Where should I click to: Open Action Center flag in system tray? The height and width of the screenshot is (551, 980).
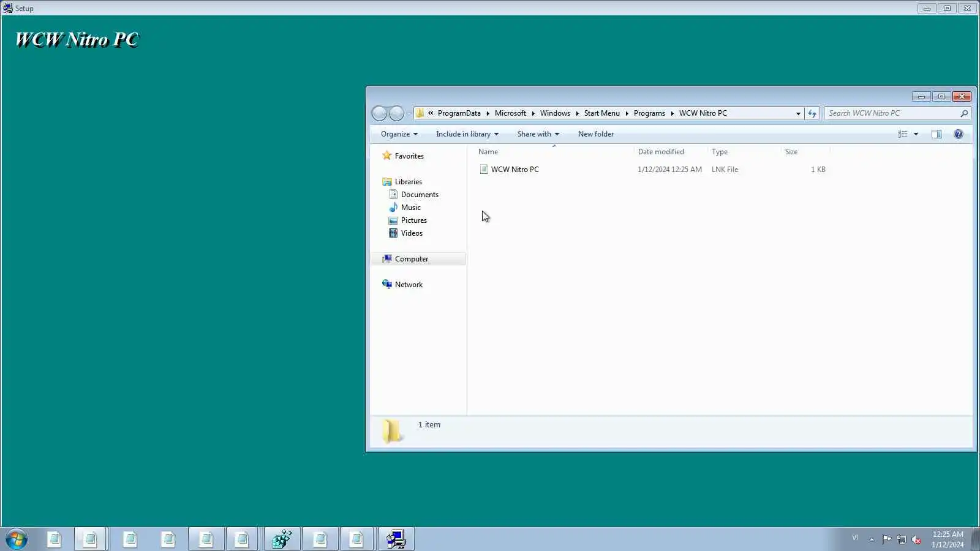pyautogui.click(x=886, y=539)
